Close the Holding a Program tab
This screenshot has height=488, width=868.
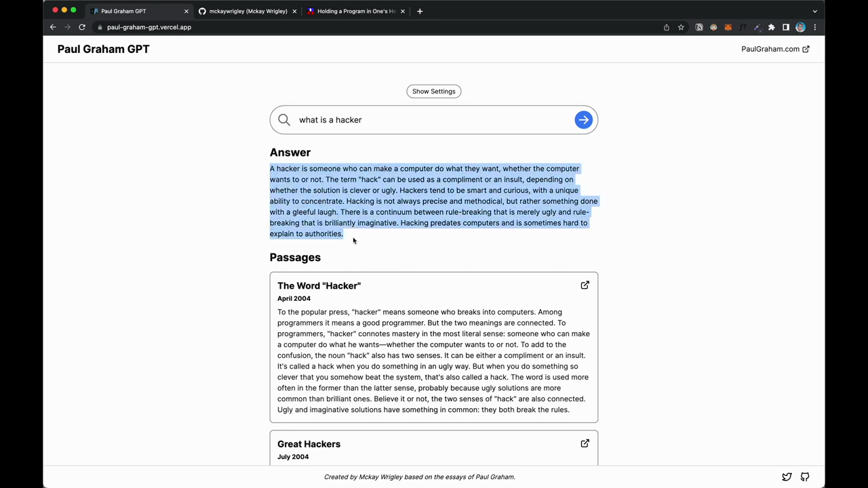point(402,11)
